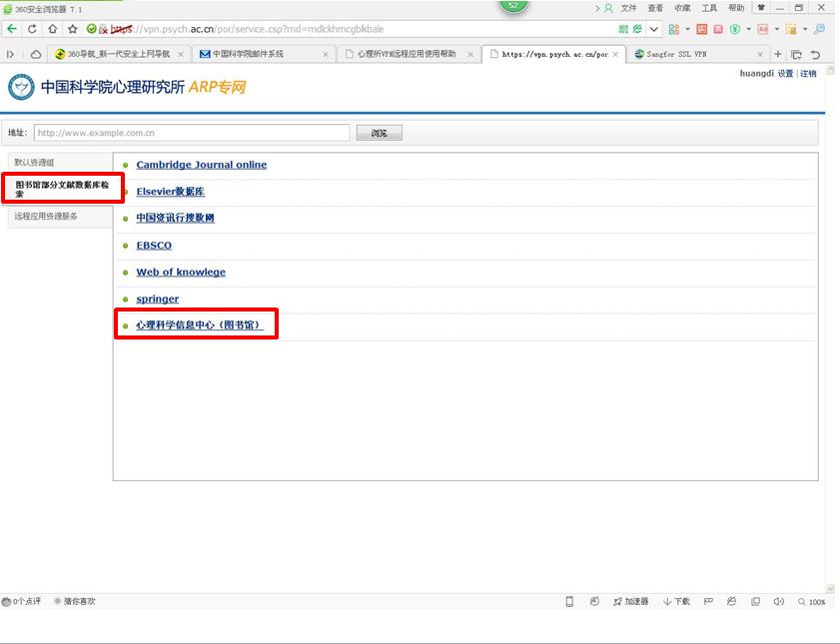Click the history clock icon in status bar
This screenshot has width=840, height=644.
[x=594, y=602]
